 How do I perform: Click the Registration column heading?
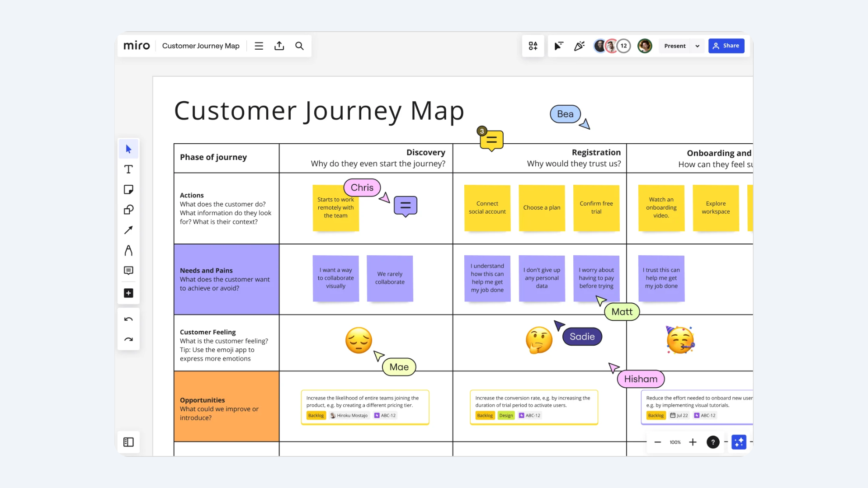(596, 152)
